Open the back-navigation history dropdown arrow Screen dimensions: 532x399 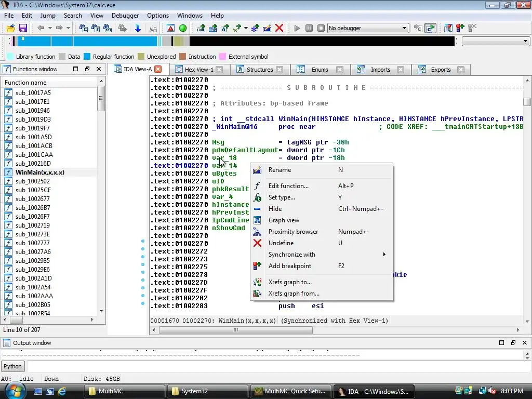50,28
